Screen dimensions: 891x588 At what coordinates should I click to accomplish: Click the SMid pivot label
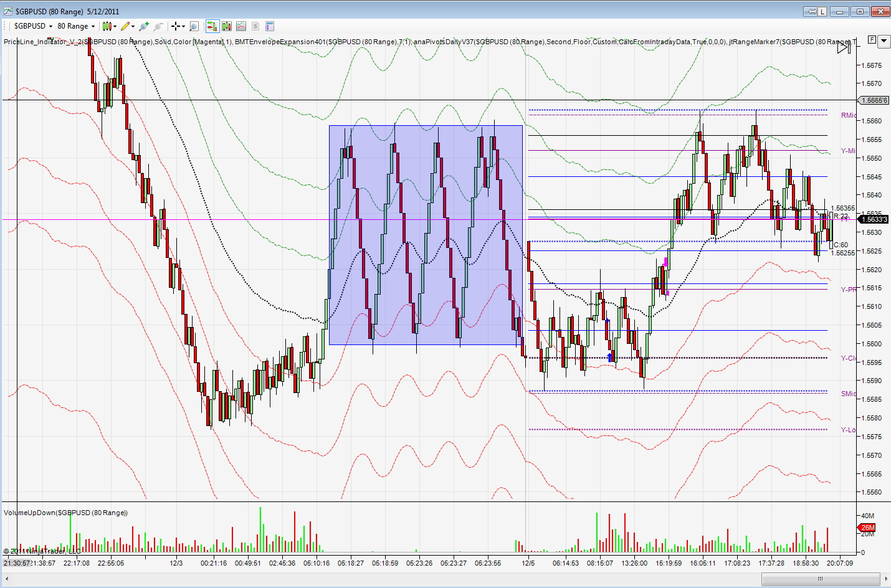(x=848, y=394)
